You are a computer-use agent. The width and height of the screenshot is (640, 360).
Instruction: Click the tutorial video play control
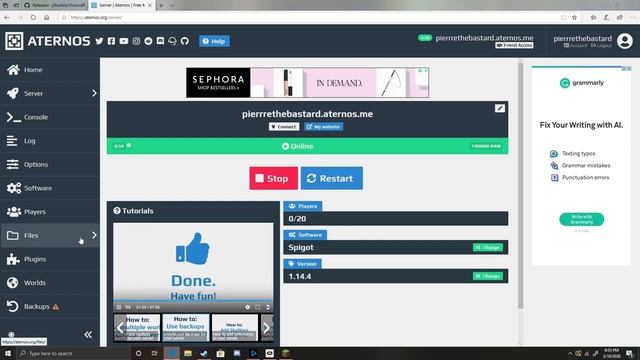coord(119,307)
